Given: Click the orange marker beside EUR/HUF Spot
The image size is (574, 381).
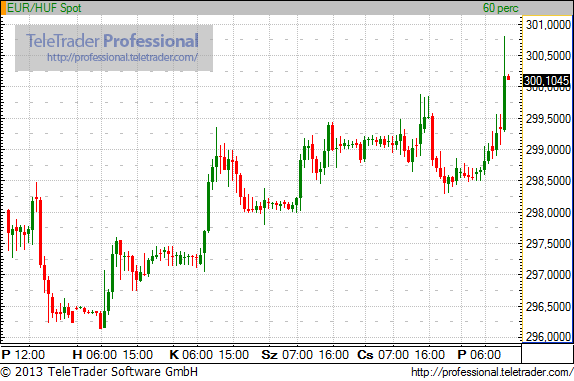Looking at the screenshot, I should pyautogui.click(x=3, y=8).
